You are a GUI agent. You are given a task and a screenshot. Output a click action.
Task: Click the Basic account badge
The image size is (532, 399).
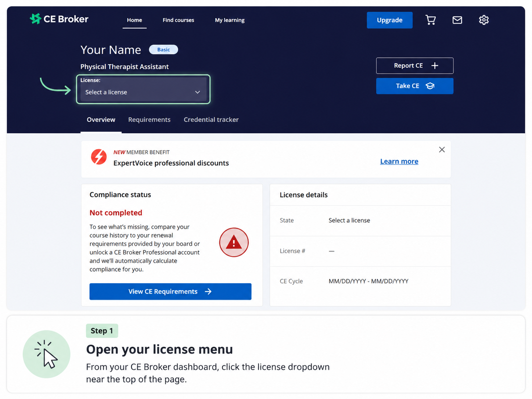tap(163, 50)
